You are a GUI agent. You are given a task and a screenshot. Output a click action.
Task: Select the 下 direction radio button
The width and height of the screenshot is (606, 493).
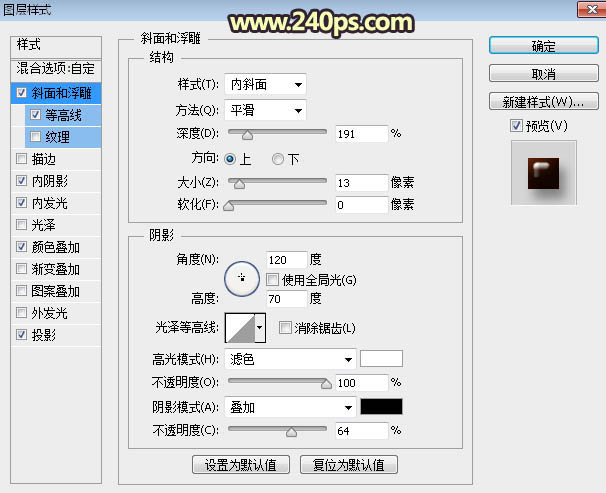click(277, 159)
